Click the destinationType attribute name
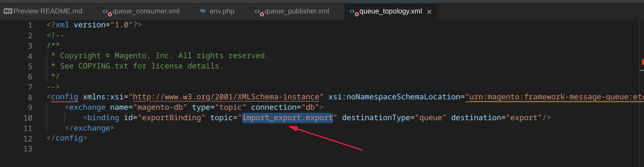This screenshot has height=167, width=644. [376, 118]
